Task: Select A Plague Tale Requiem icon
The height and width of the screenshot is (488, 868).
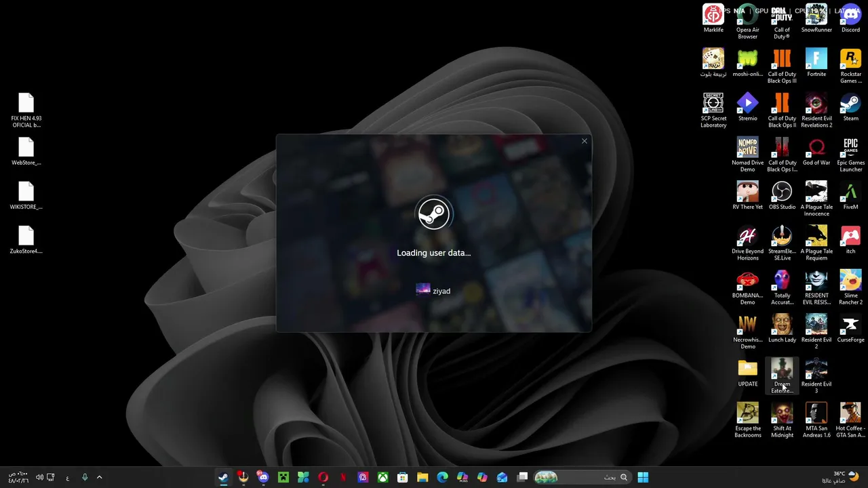Action: point(816,243)
